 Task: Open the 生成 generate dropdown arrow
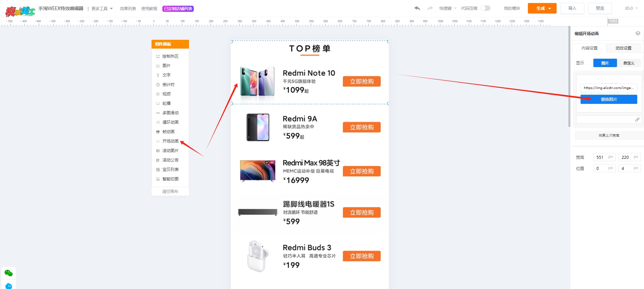click(x=550, y=8)
